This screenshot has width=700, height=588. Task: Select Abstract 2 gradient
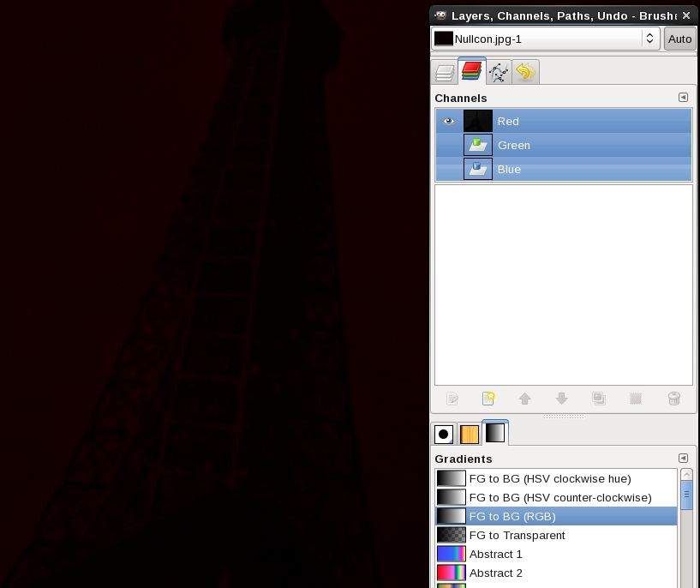(x=556, y=573)
